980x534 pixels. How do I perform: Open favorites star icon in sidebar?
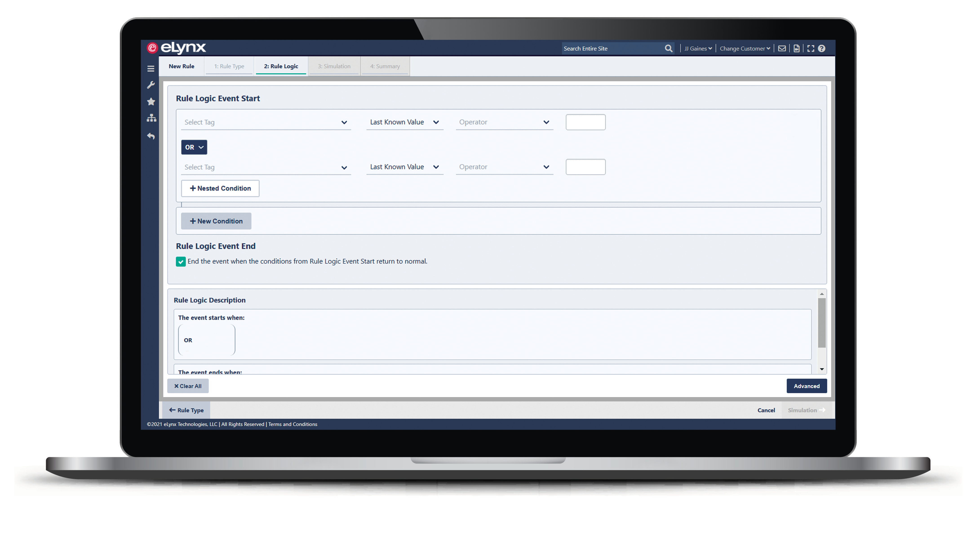[151, 102]
